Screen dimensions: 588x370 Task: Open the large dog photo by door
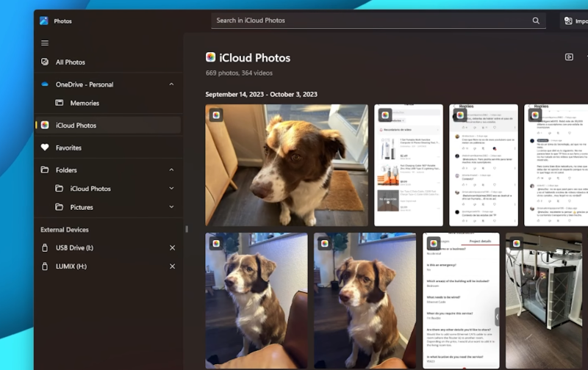[x=287, y=165]
